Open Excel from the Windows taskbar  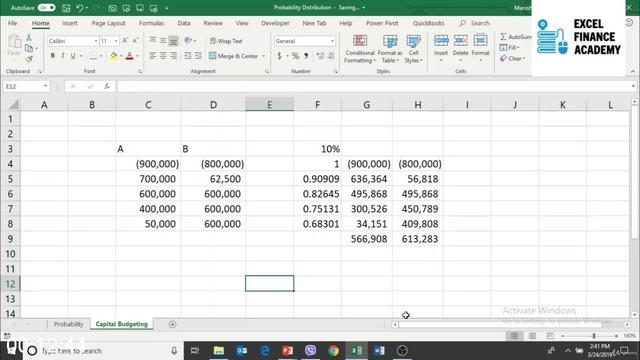pos(356,351)
